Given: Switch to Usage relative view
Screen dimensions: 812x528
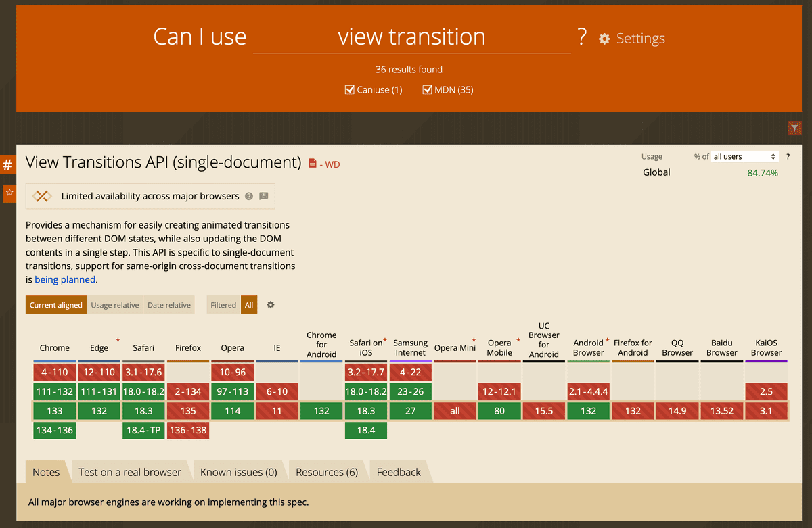Looking at the screenshot, I should click(x=115, y=305).
